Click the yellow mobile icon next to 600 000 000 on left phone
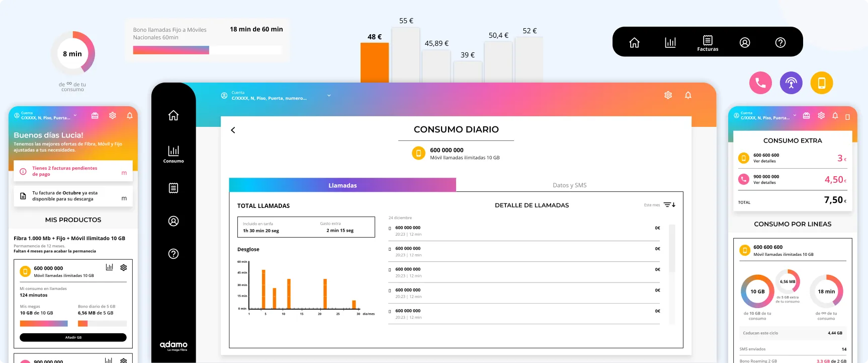868x363 pixels. click(25, 271)
